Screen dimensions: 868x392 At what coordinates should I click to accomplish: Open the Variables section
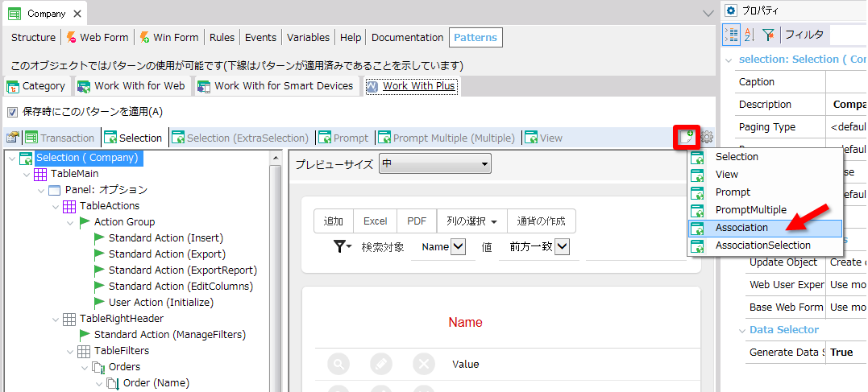pos(309,38)
